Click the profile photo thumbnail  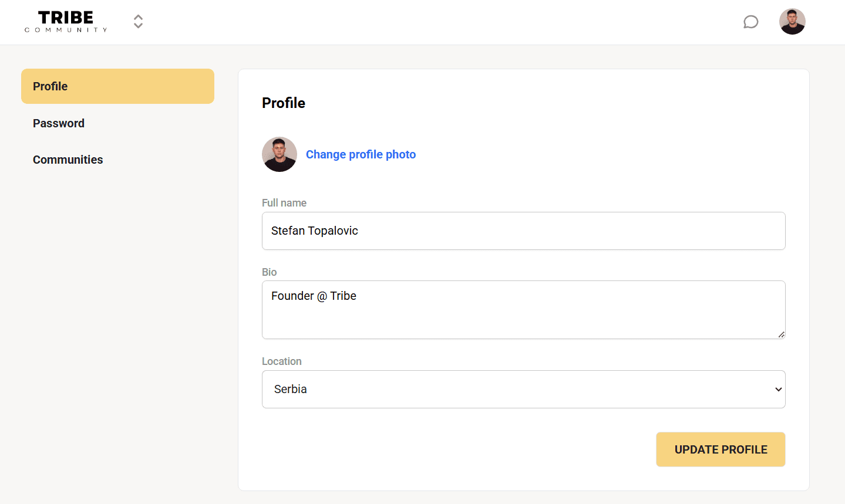point(280,154)
